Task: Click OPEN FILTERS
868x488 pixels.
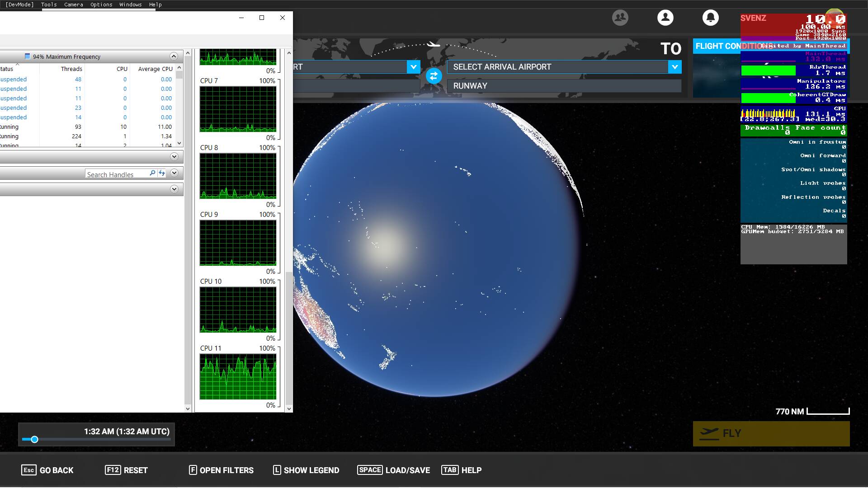Action: [221, 470]
